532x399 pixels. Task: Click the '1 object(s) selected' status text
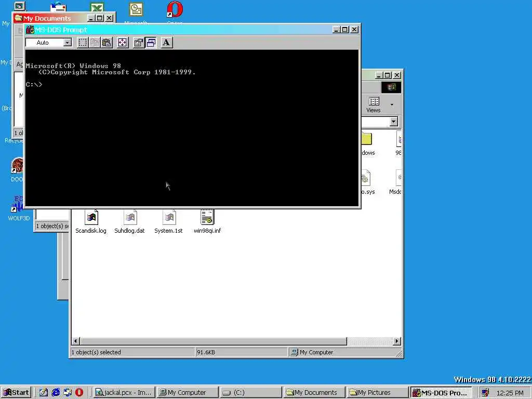(96, 352)
